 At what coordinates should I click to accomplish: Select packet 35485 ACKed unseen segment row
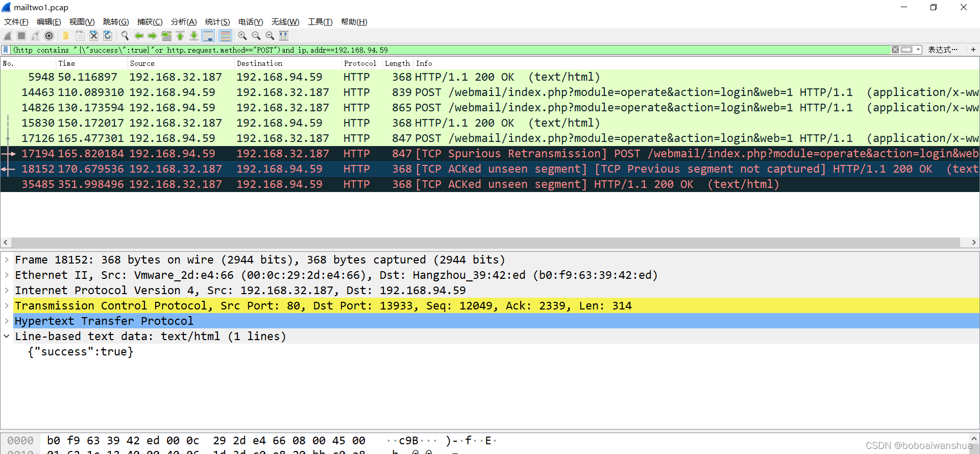pos(490,184)
